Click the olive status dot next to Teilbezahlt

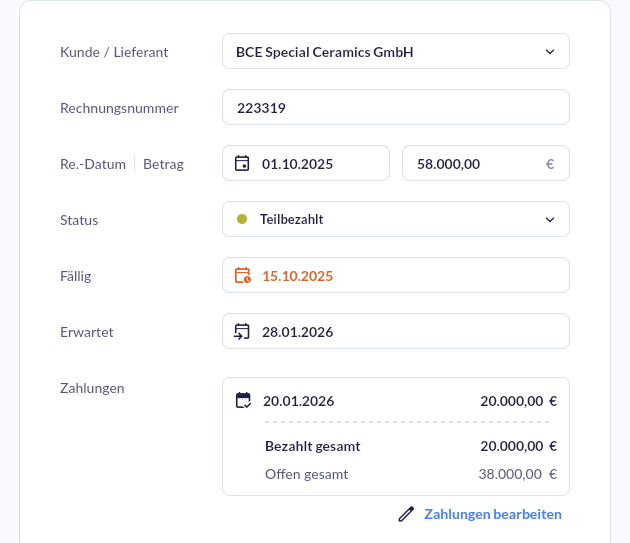242,219
